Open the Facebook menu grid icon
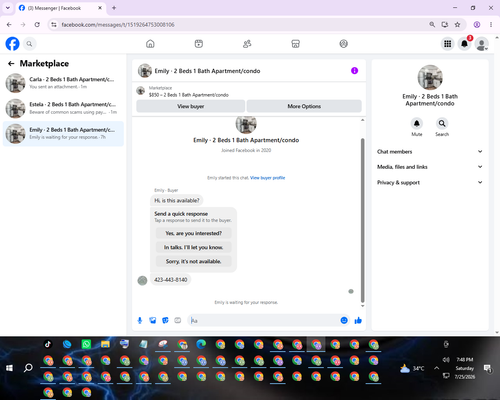500x400 pixels. tap(448, 44)
